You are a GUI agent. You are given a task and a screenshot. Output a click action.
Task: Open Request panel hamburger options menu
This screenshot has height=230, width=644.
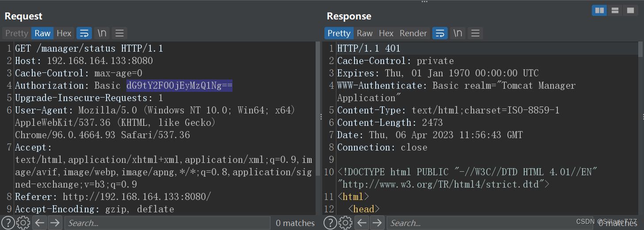point(119,33)
